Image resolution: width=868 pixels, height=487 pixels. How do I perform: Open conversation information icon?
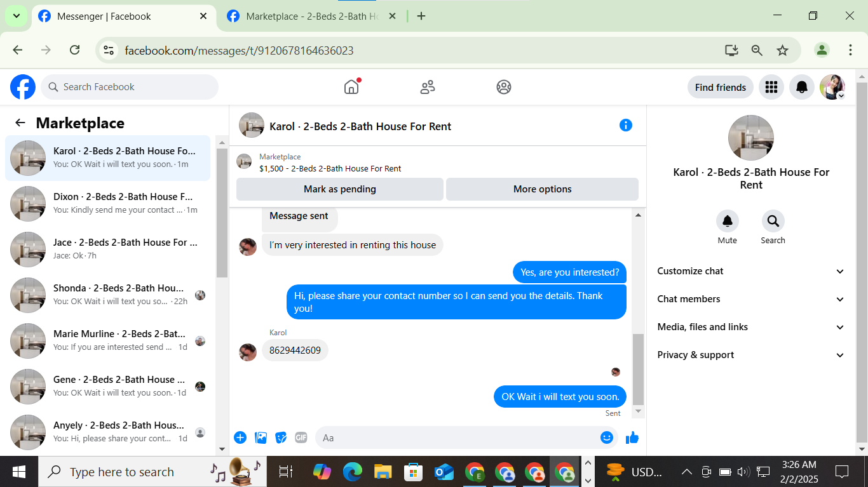click(x=626, y=125)
